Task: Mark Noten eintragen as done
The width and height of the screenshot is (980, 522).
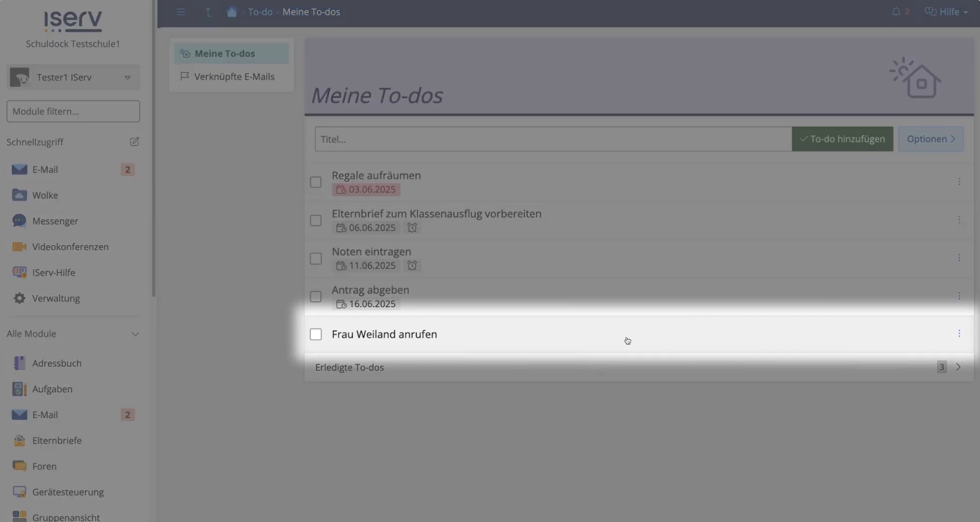Action: click(315, 258)
